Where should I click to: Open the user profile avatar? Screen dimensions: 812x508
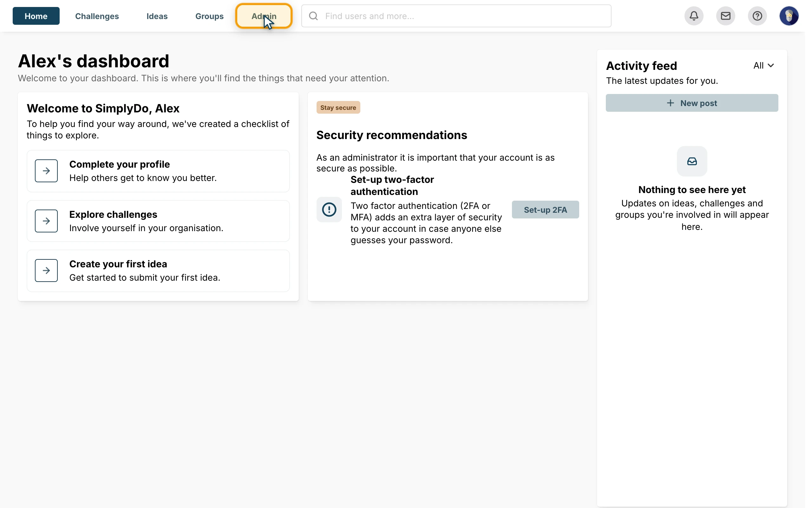tap(789, 16)
